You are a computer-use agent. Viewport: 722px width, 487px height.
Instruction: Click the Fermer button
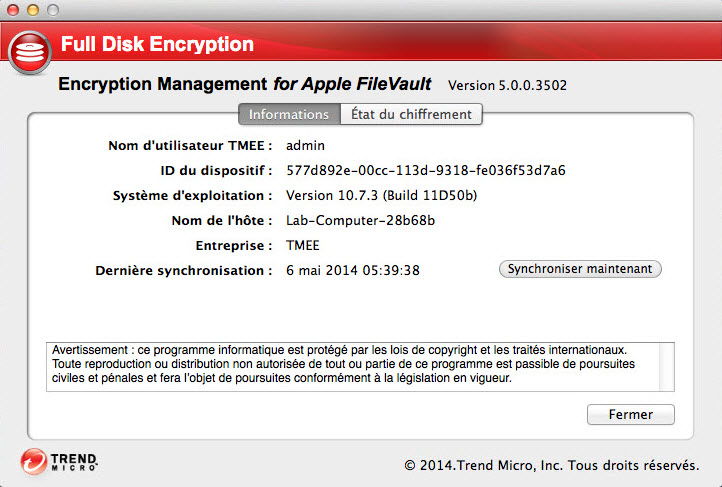(630, 414)
